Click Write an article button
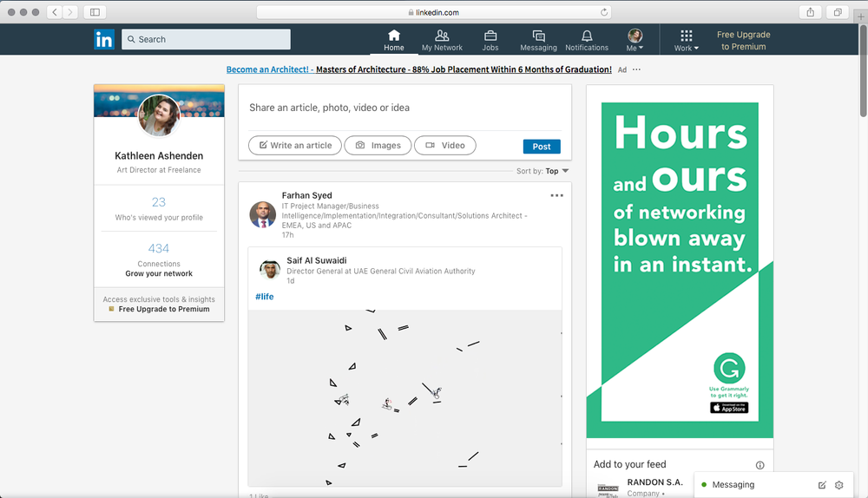 (x=295, y=146)
